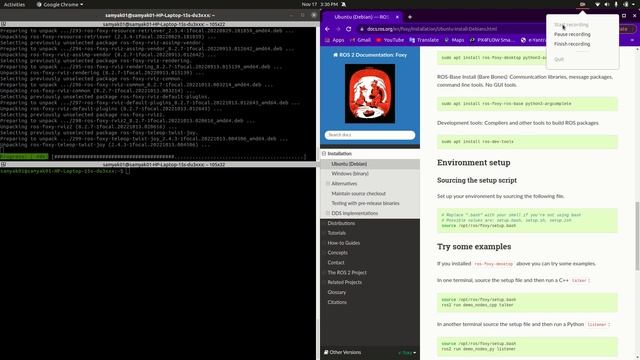
Task: Open the Apps bookmark
Action: 334,40
